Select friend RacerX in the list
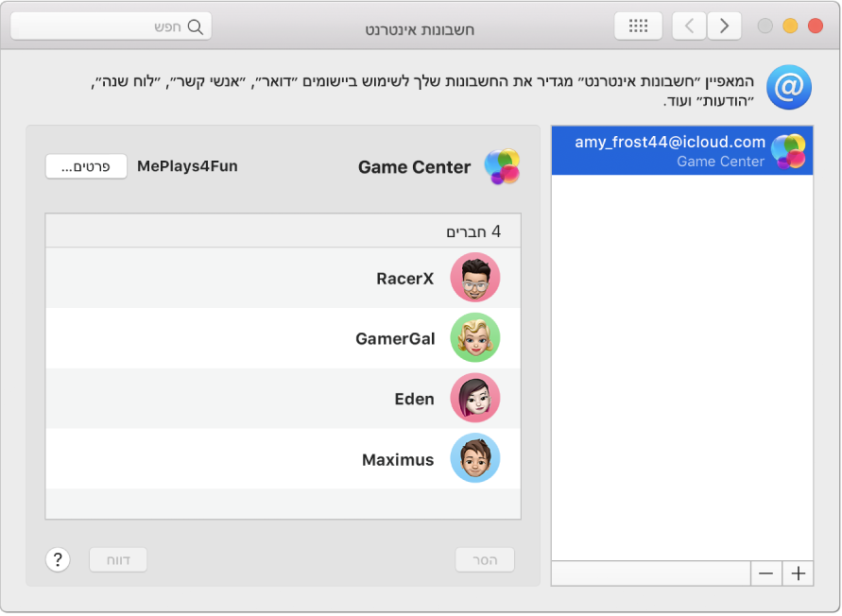Viewport: 842px width, 616px height. [x=283, y=278]
